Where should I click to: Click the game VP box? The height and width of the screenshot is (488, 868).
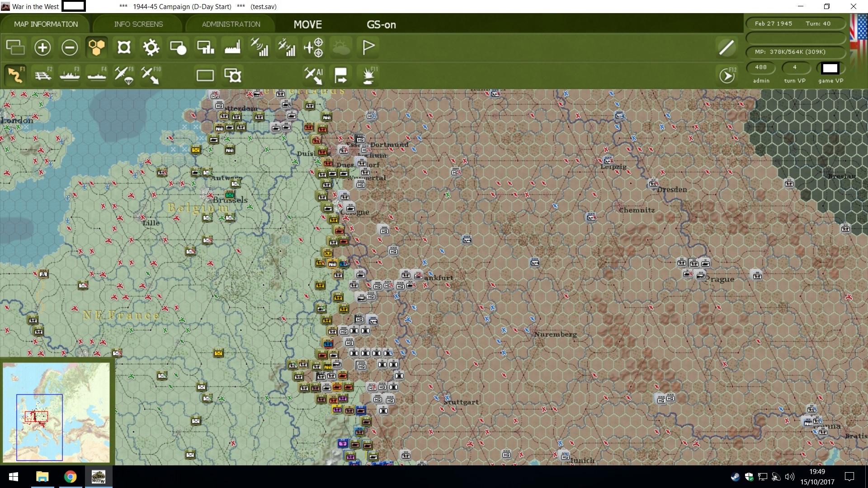(x=830, y=68)
